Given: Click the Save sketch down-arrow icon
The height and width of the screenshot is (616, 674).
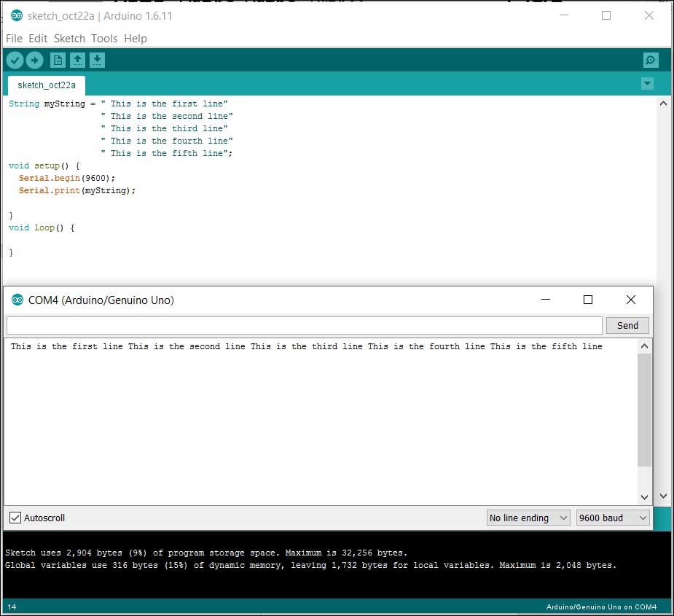Looking at the screenshot, I should pyautogui.click(x=98, y=61).
